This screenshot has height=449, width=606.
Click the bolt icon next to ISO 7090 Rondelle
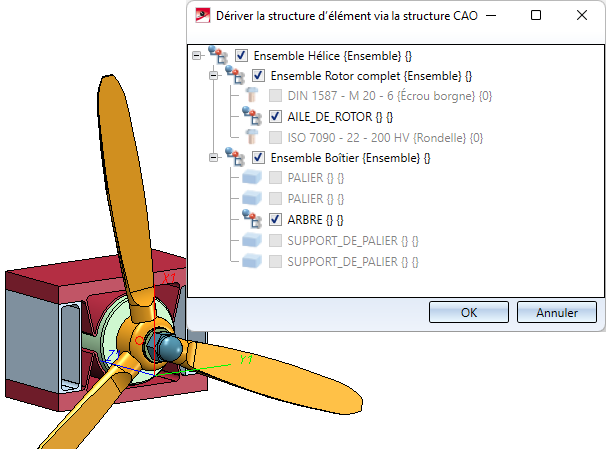(252, 137)
